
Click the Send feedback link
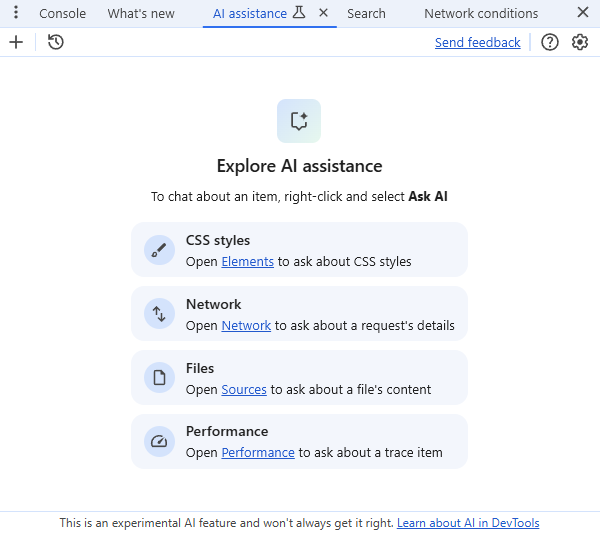point(477,42)
